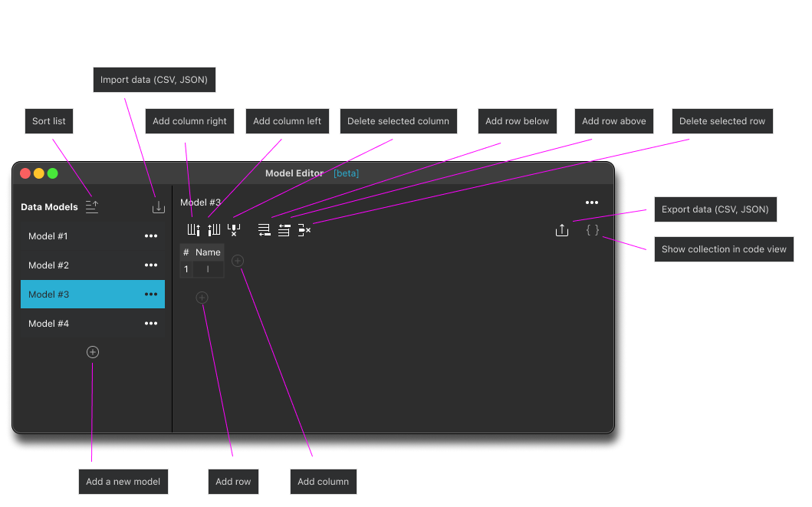Show collection in code view with braces icon
The height and width of the screenshot is (507, 812).
coord(593,230)
